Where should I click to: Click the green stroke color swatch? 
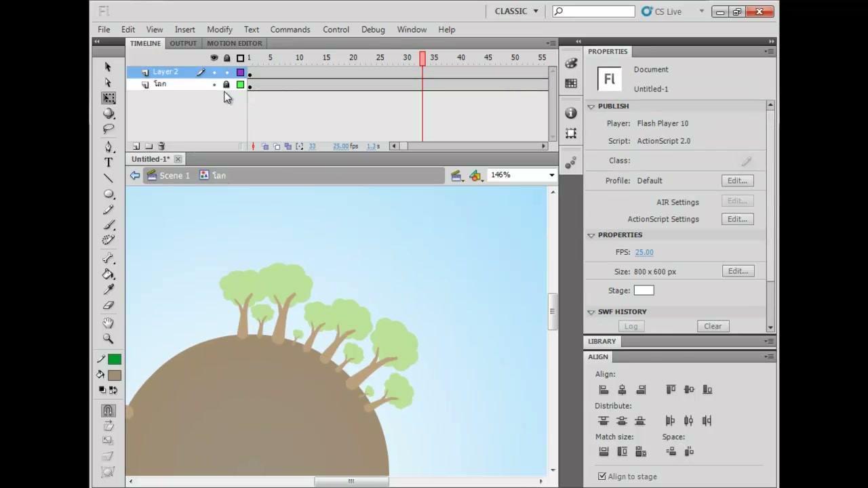(x=114, y=359)
